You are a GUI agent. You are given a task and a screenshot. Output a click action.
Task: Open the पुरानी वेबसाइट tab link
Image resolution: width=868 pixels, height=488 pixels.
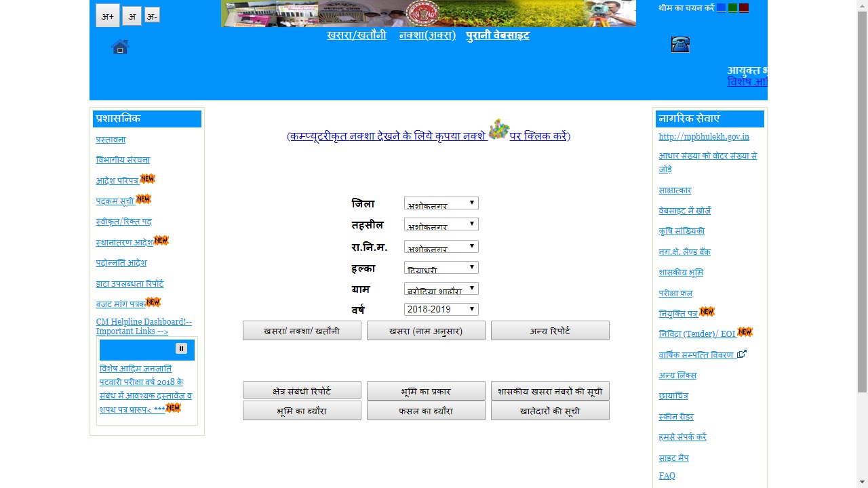pyautogui.click(x=497, y=35)
